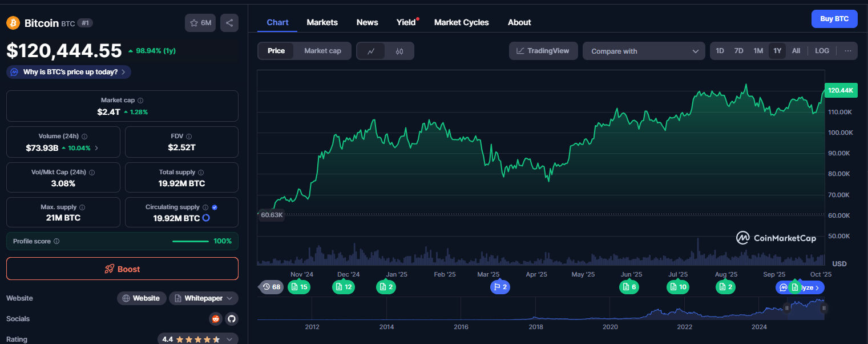868x344 pixels.
Task: Click the info icon beside Market cap
Action: (140, 101)
